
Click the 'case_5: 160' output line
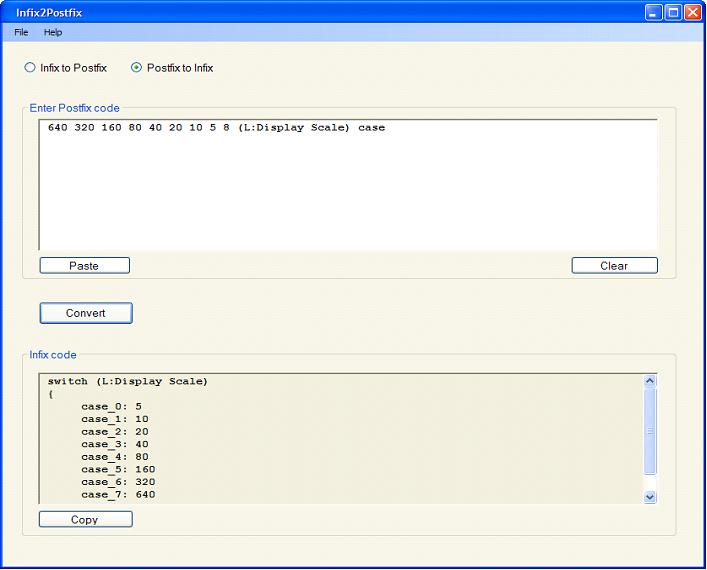(118, 470)
